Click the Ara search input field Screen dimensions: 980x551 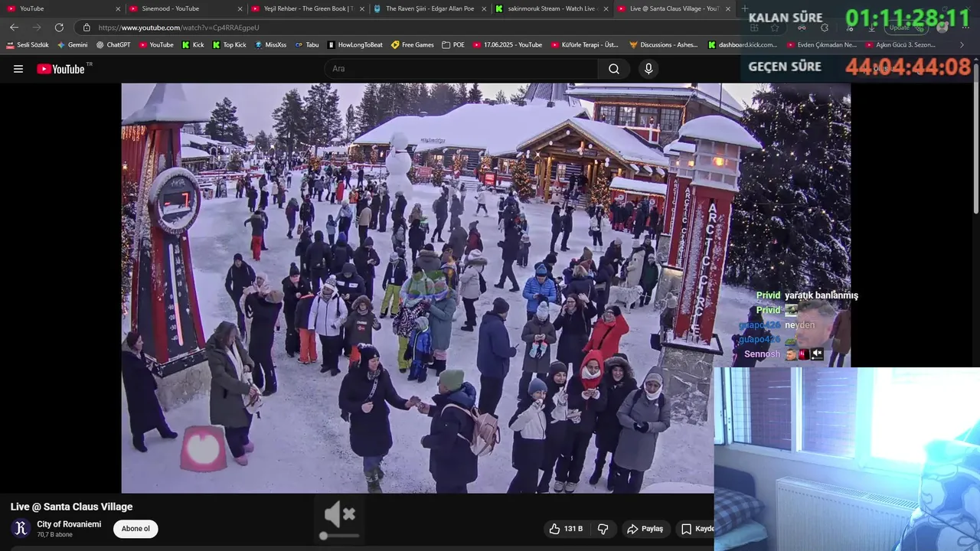(462, 69)
